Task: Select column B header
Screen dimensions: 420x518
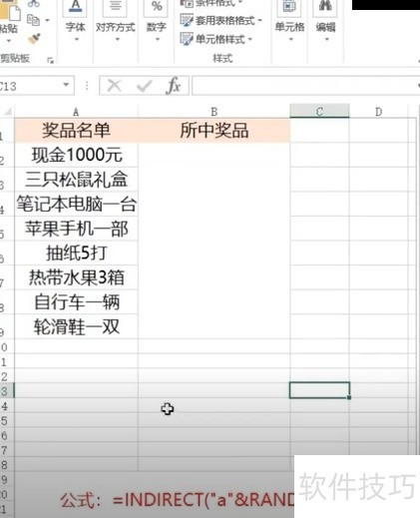Action: [214, 112]
